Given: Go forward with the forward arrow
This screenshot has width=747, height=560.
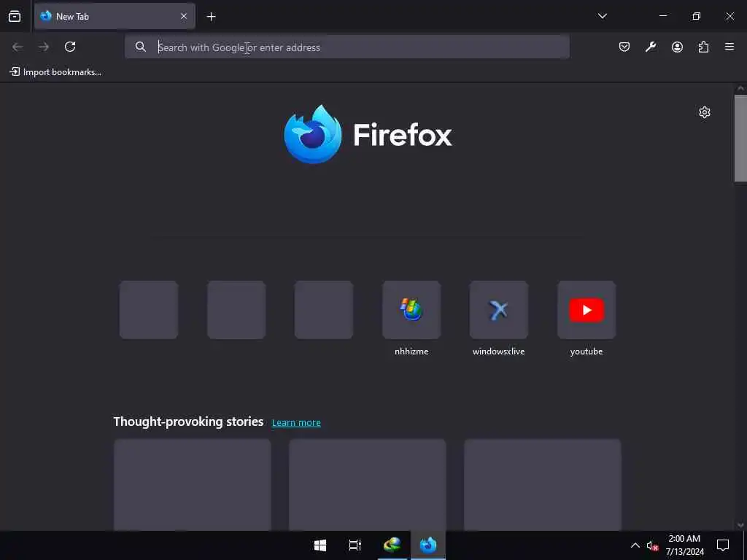Looking at the screenshot, I should click(44, 47).
